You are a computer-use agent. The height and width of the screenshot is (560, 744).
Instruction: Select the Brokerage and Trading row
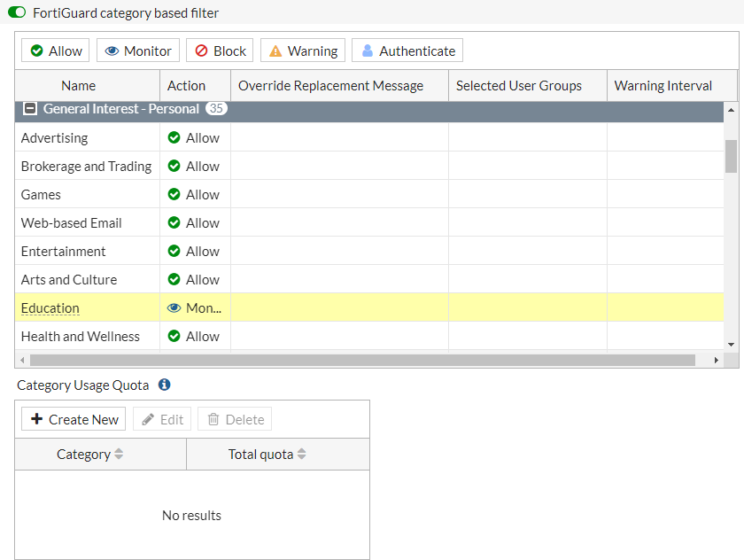click(369, 166)
